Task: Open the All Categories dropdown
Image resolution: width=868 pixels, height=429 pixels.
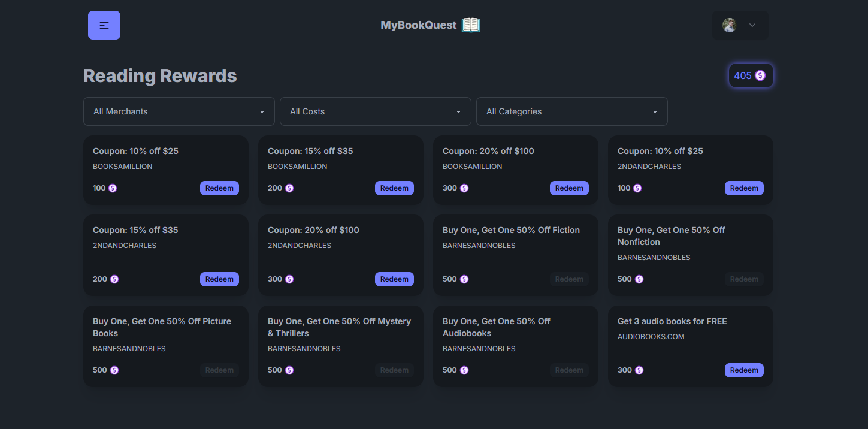Action: pyautogui.click(x=571, y=111)
